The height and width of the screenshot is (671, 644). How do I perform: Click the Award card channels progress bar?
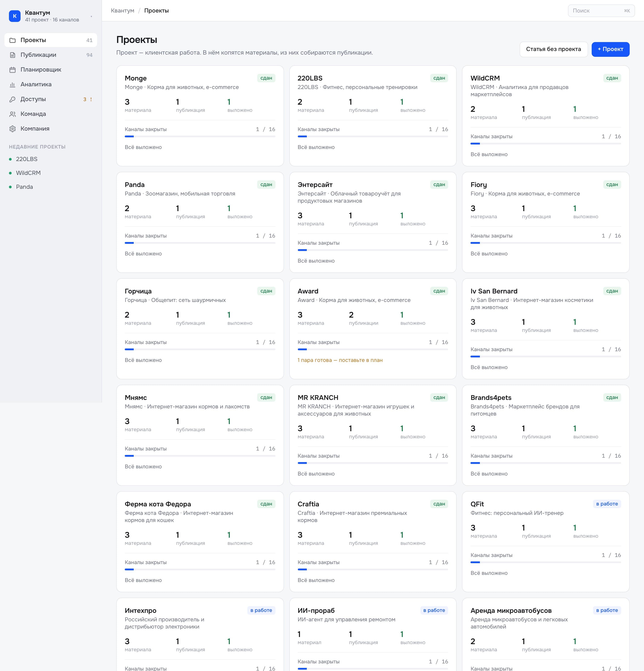[x=373, y=350]
